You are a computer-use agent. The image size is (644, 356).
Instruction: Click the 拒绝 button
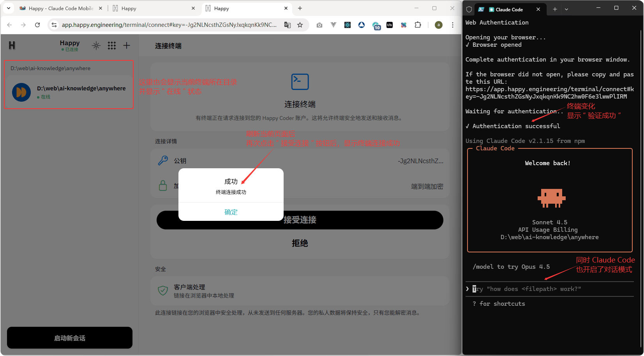click(x=300, y=243)
